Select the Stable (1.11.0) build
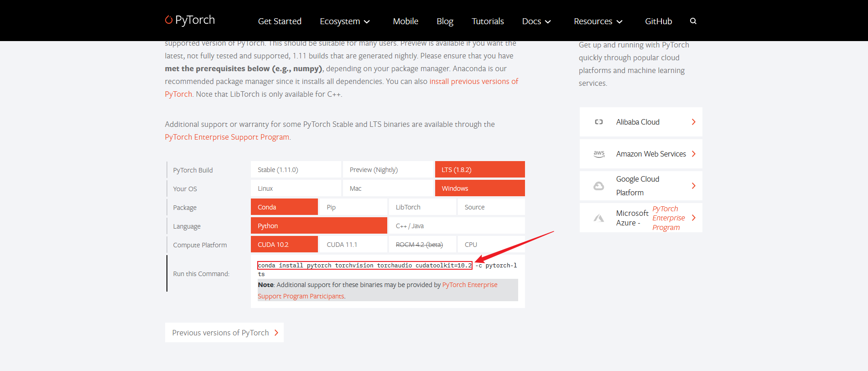868x371 pixels. tap(296, 169)
